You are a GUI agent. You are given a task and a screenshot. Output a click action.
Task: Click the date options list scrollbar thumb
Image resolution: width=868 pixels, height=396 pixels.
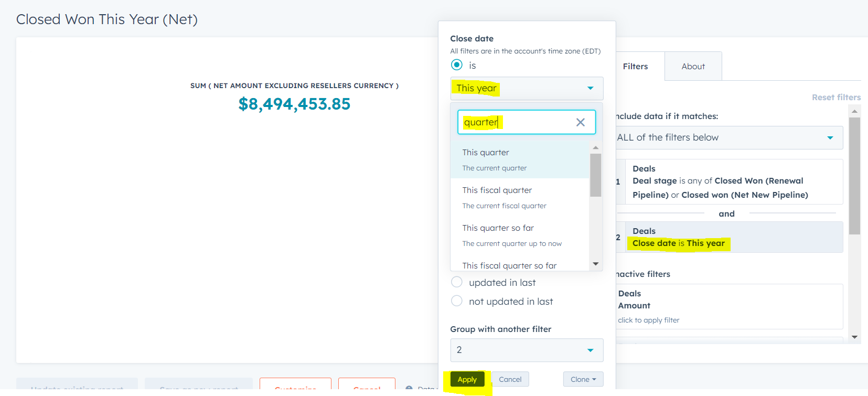[x=595, y=175]
